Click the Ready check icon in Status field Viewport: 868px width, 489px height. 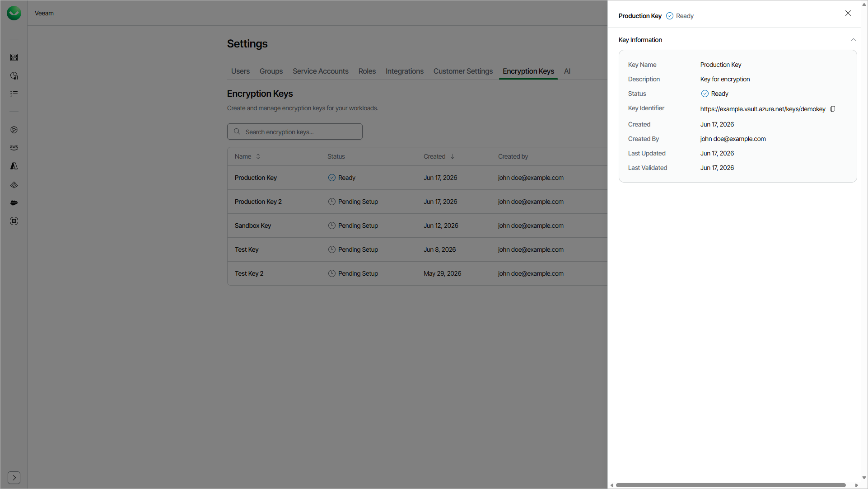click(x=705, y=94)
